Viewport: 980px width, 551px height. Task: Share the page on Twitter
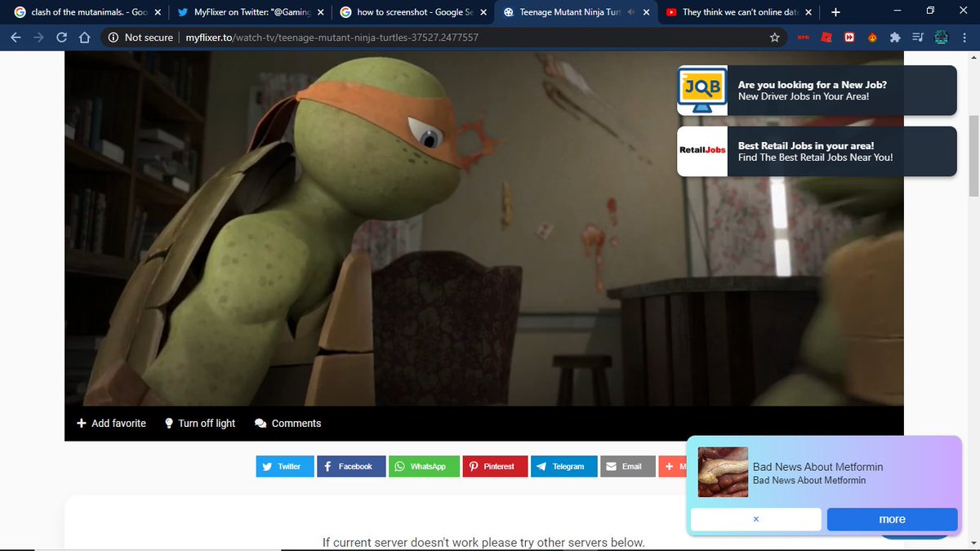coord(285,466)
